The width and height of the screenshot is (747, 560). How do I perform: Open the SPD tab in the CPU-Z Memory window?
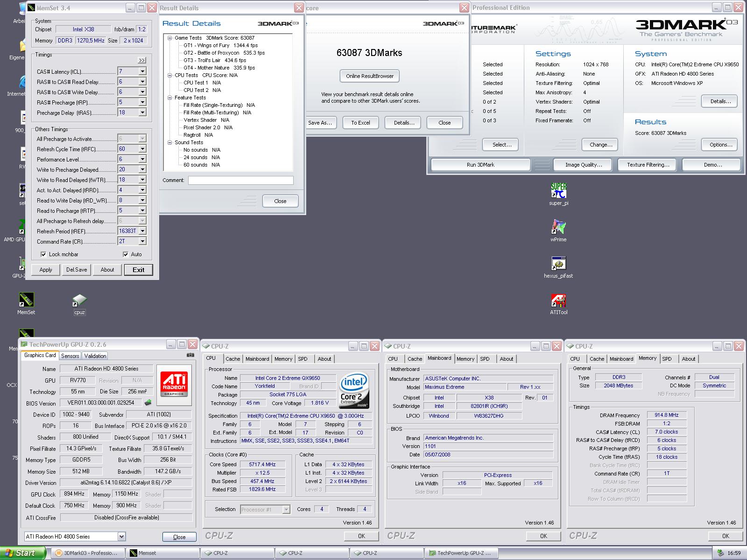[x=667, y=359]
